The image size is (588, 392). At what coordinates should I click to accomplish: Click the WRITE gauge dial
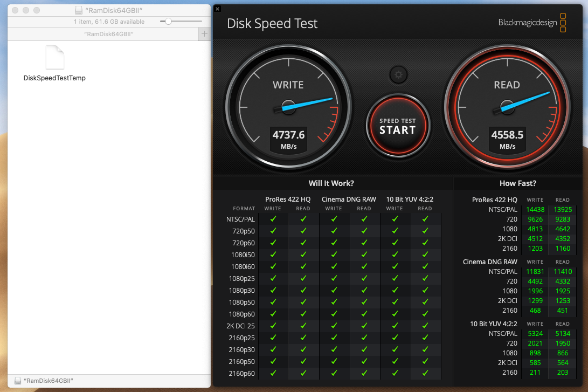288,107
